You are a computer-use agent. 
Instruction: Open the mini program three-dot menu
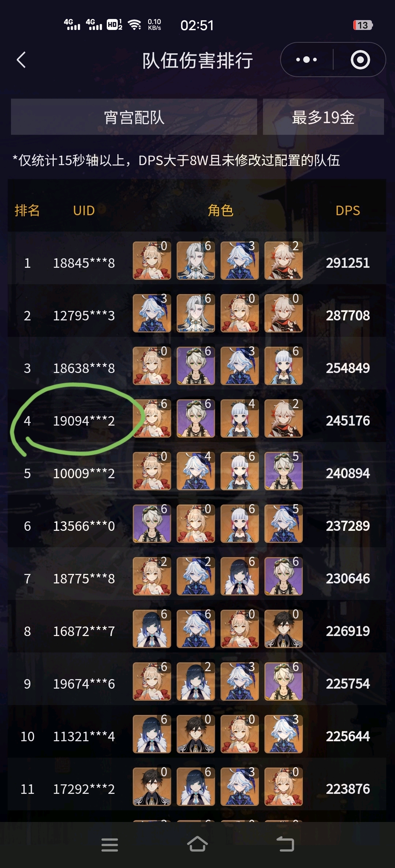(x=306, y=60)
